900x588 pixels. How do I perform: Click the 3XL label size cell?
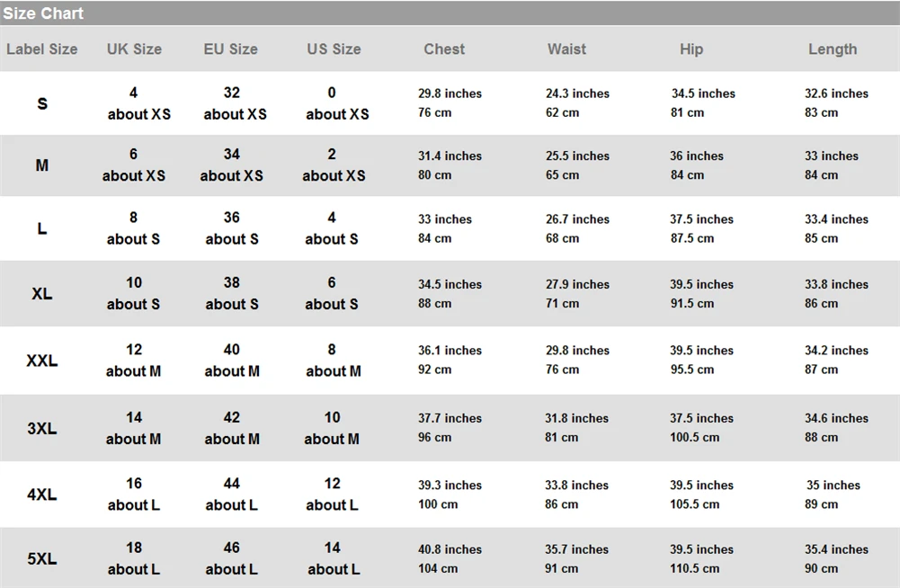pyautogui.click(x=42, y=428)
